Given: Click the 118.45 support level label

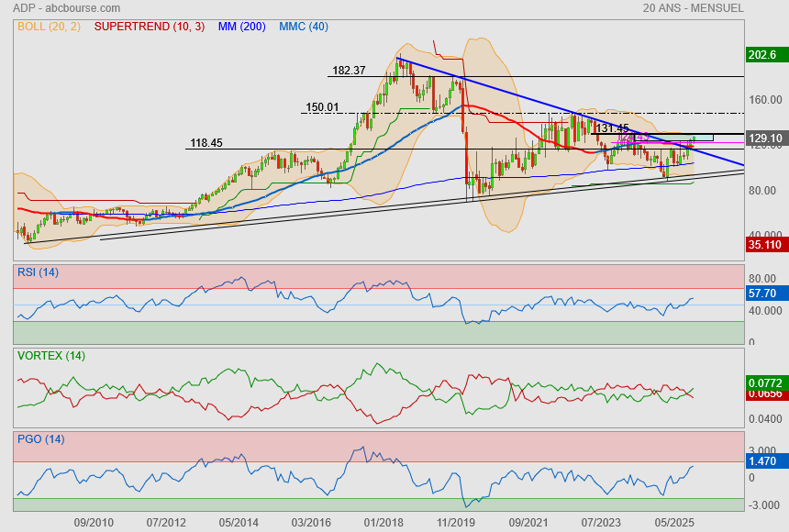Looking at the screenshot, I should coord(206,143).
